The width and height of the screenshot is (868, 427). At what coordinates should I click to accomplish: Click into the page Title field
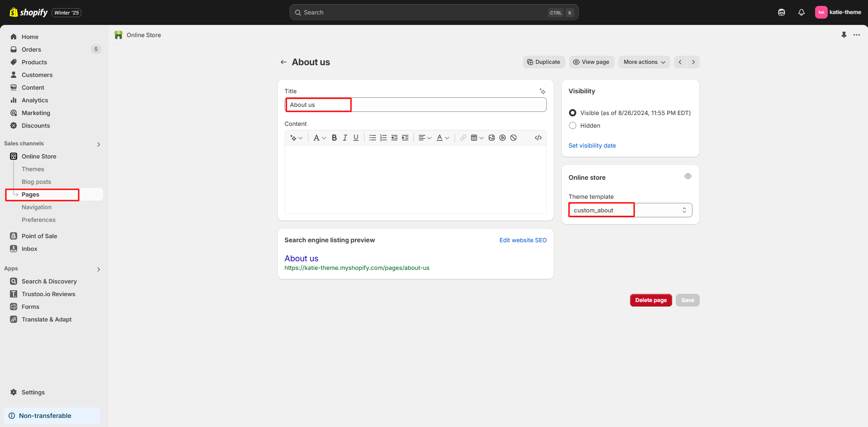tap(415, 105)
